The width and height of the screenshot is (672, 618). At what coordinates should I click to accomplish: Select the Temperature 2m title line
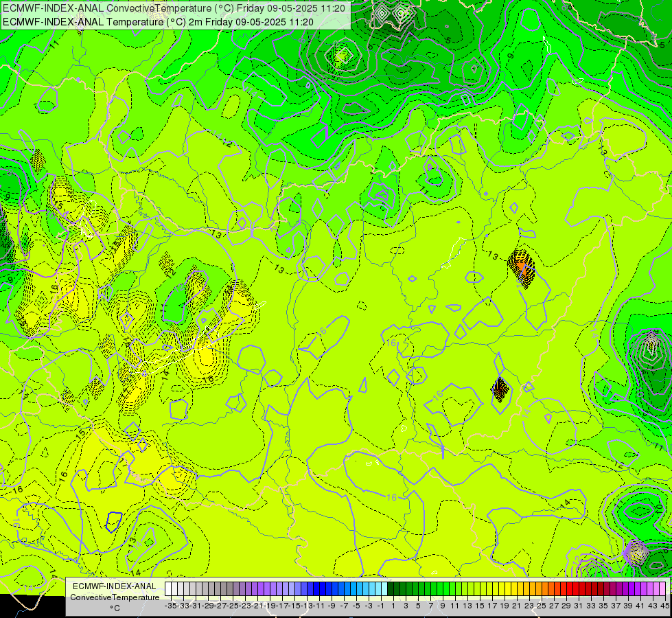point(158,22)
